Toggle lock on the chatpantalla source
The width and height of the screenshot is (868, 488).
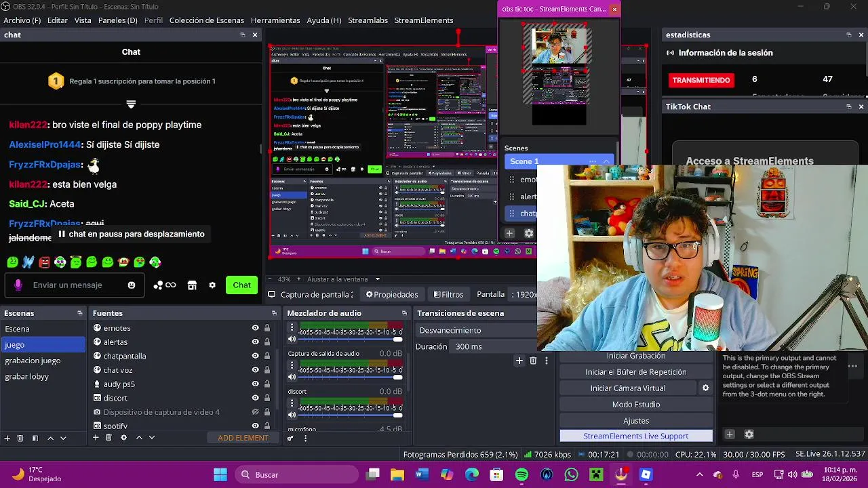click(267, 356)
